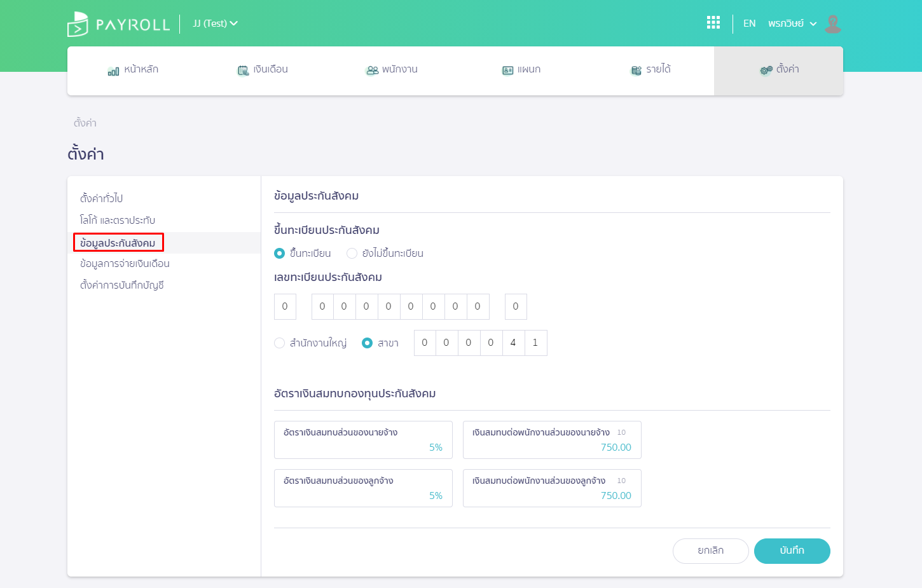Viewport: 922px width, 588px height.
Task: Click the Payroll logo icon
Action: pyautogui.click(x=78, y=24)
